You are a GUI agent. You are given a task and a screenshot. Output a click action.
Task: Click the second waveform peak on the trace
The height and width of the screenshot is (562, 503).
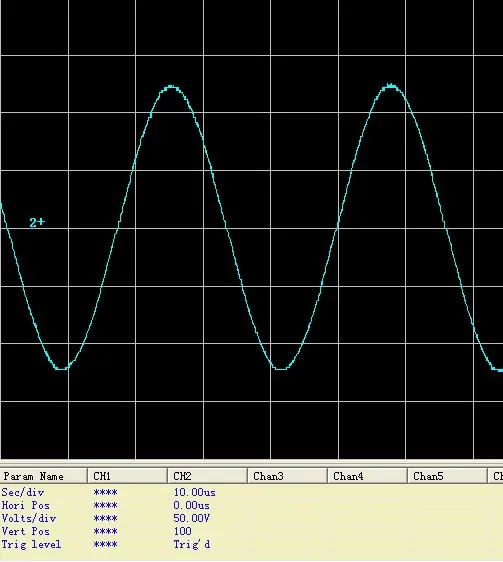coord(391,86)
